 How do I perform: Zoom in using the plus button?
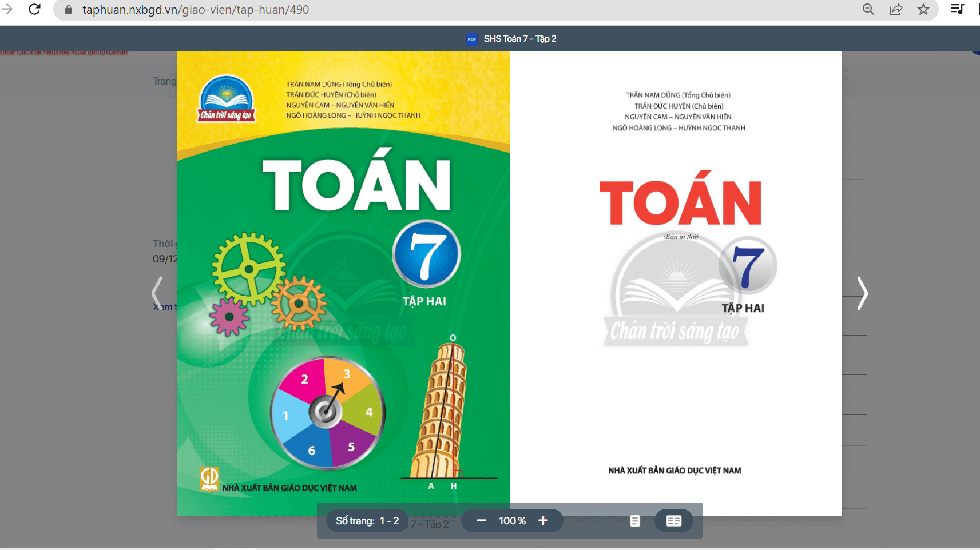tap(543, 521)
